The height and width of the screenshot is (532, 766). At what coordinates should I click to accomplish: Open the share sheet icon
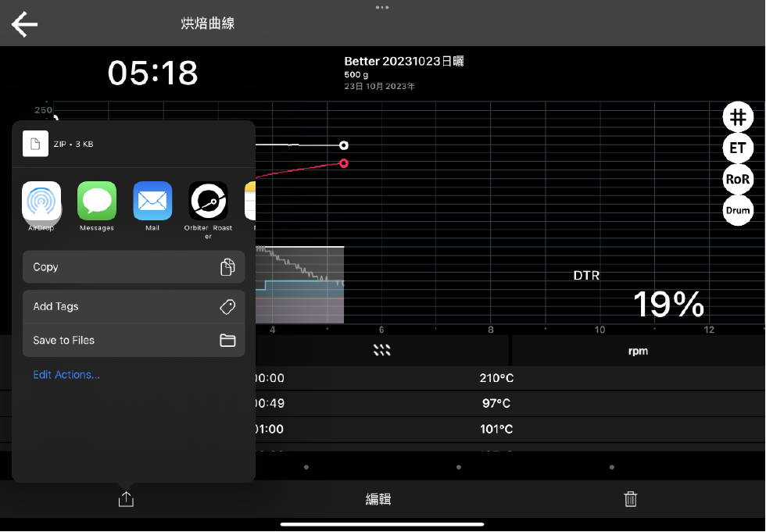click(x=125, y=498)
